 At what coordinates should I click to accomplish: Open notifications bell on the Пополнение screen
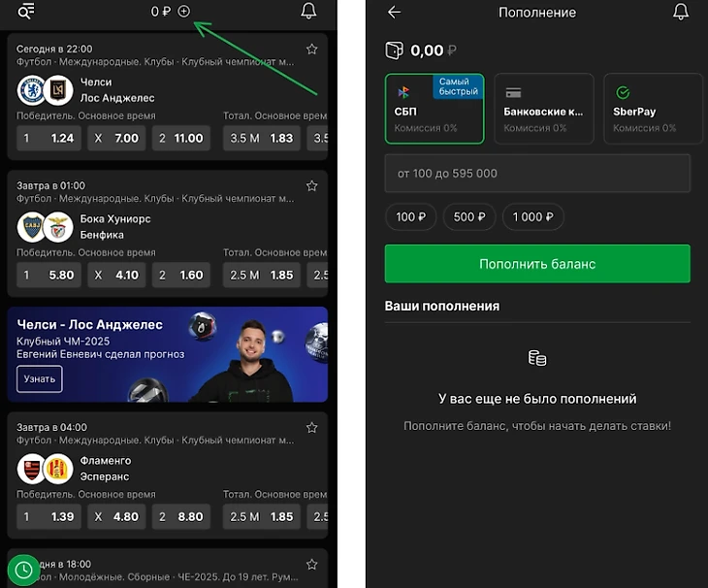(681, 12)
